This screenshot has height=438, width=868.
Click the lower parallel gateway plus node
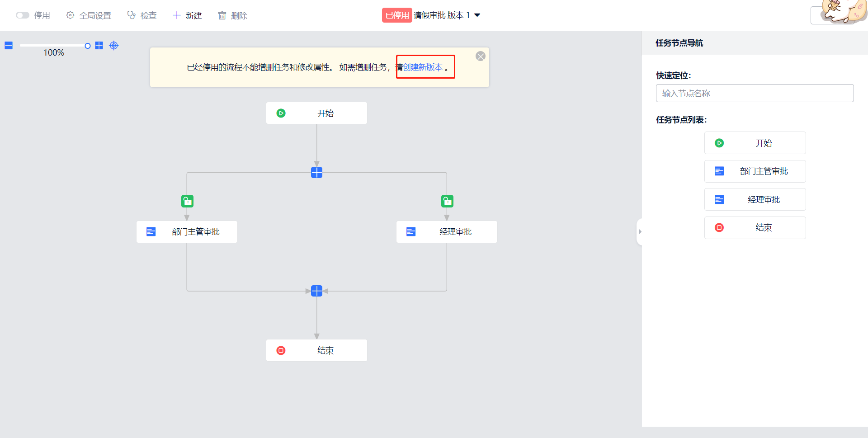[316, 291]
